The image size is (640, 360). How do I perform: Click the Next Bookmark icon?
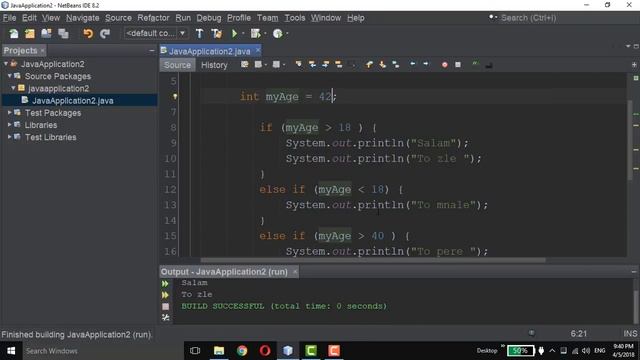pyautogui.click(x=382, y=64)
